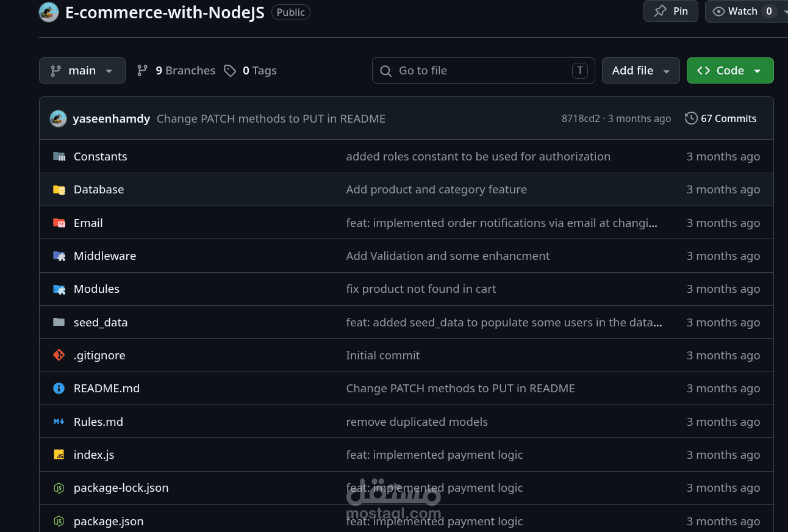Open the Database folder

tap(99, 189)
